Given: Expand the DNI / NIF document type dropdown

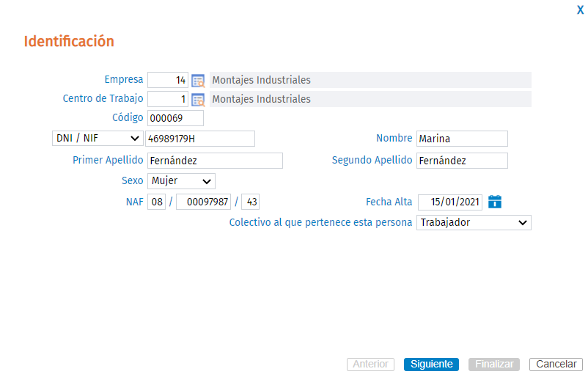Looking at the screenshot, I should coord(98,139).
